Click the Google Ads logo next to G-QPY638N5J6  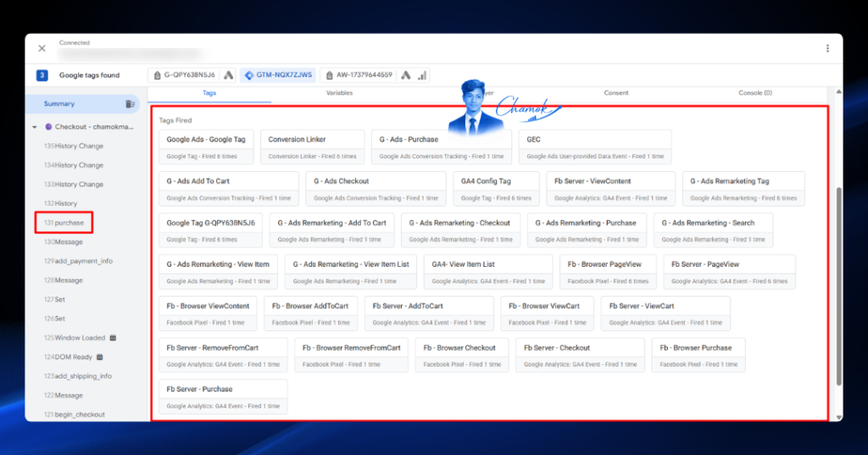pos(229,75)
